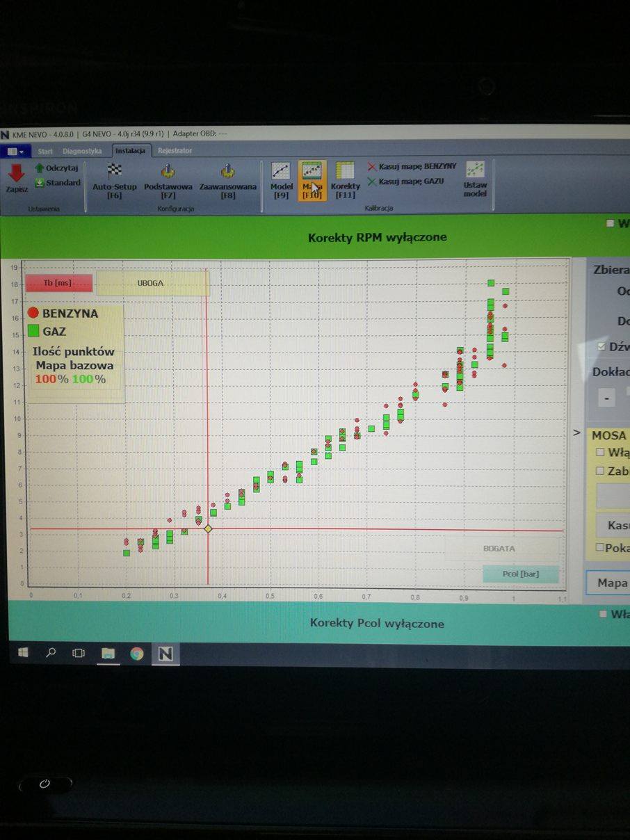Toggle the Dźw sound checkbox
The width and height of the screenshot is (630, 840).
(x=601, y=346)
